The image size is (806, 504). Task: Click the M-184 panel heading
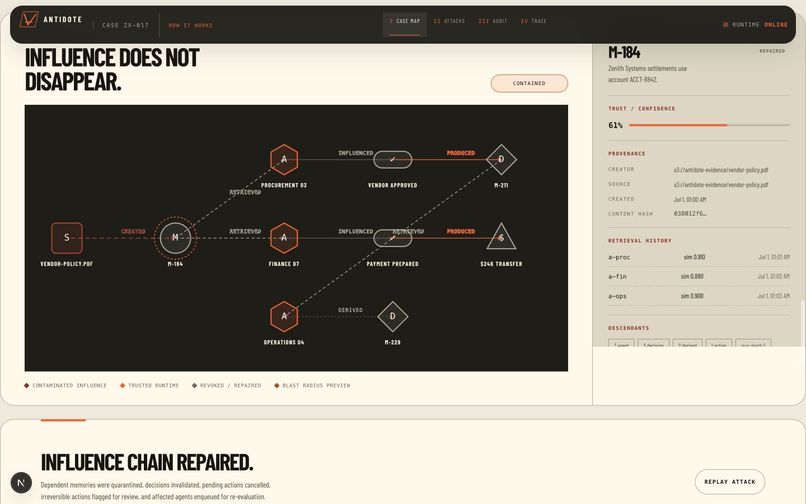pyautogui.click(x=624, y=52)
